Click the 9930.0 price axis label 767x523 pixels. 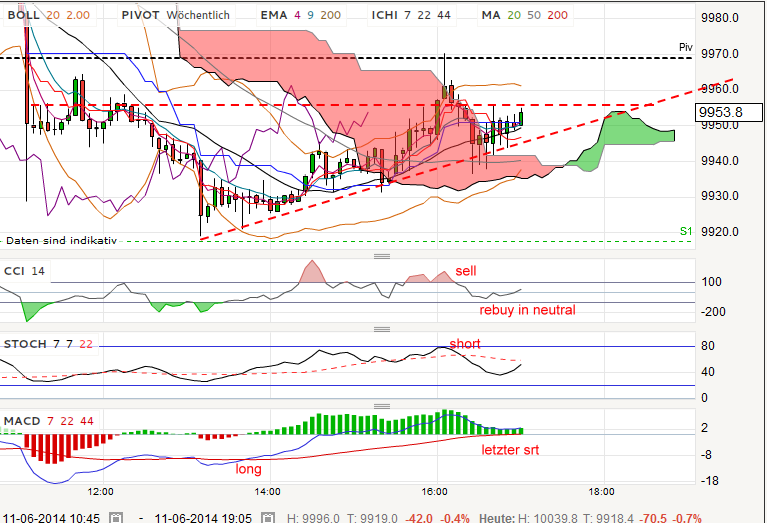pos(720,196)
